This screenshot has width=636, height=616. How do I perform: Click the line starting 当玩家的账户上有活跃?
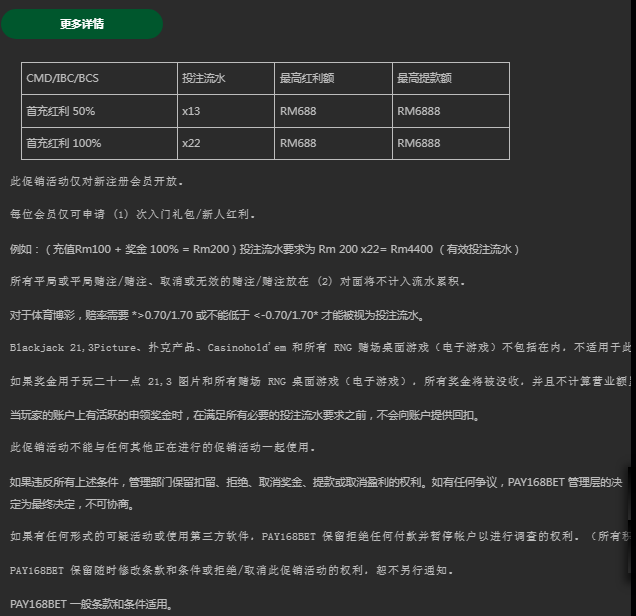click(x=245, y=415)
